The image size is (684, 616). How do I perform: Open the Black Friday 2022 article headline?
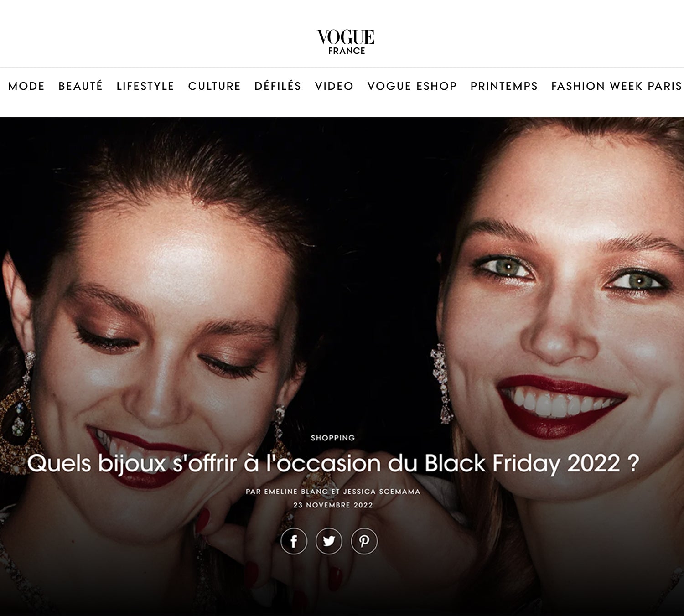tap(333, 464)
